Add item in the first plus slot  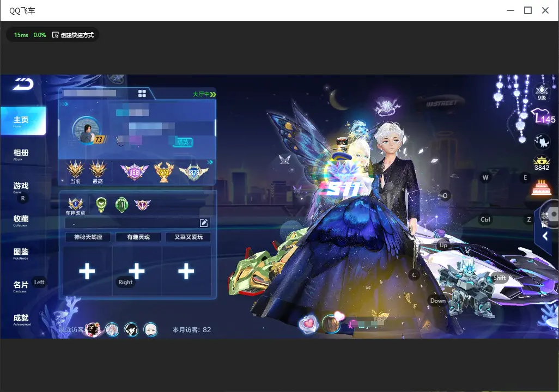[x=87, y=271]
